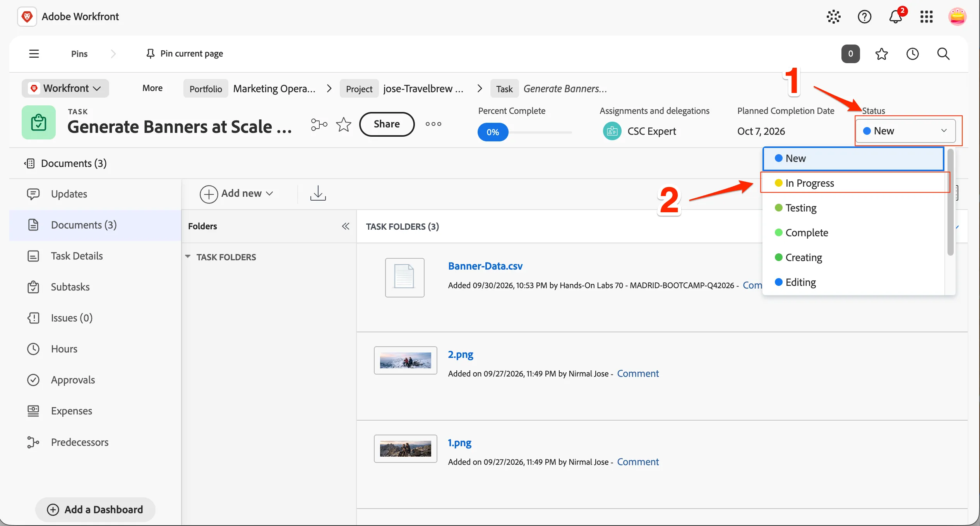Open notifications bell with badge
The height and width of the screenshot is (526, 980).
pos(896,16)
